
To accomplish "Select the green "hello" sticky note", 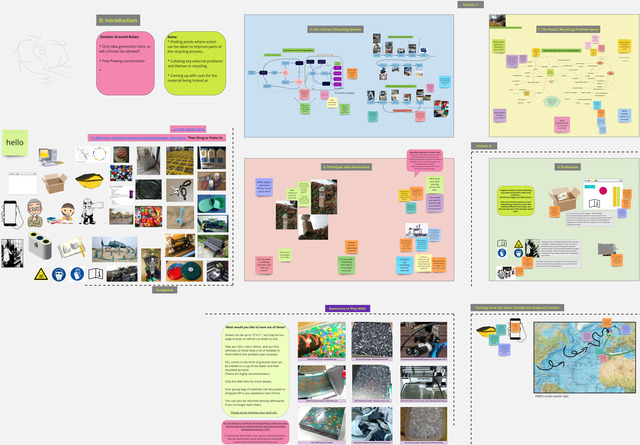I will tap(15, 143).
